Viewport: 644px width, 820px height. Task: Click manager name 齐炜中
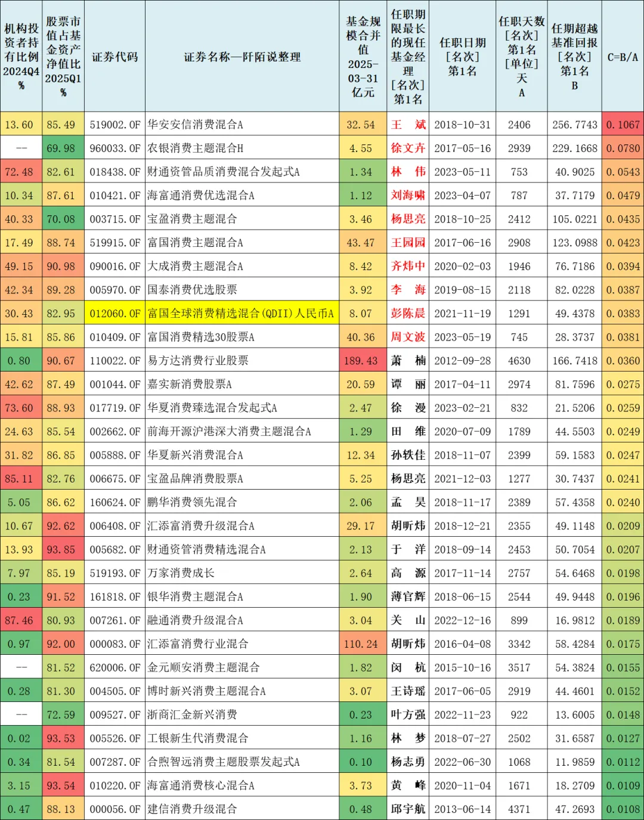coord(408,266)
